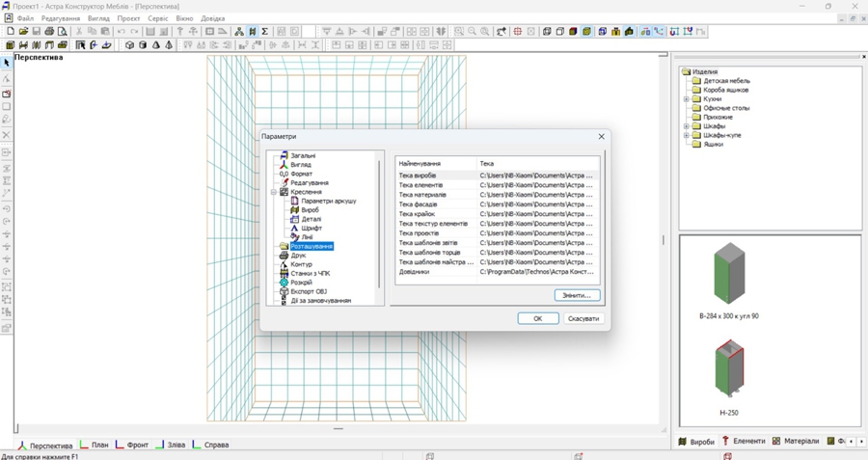Open the Редагування menu

pyautogui.click(x=61, y=18)
